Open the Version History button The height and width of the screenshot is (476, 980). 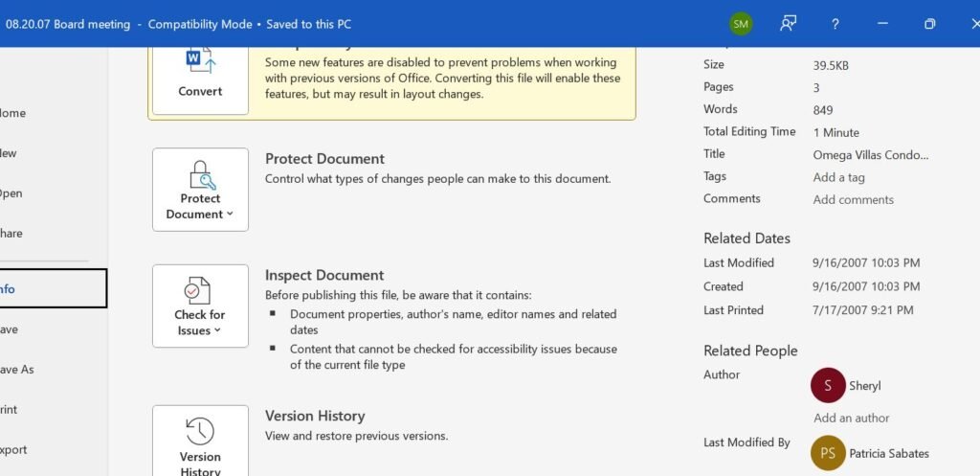click(200, 442)
